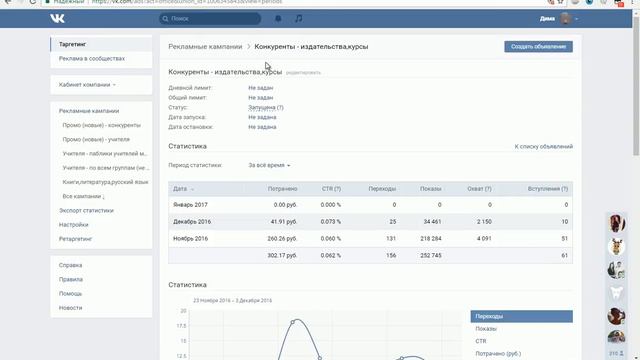Click Вступления (?) column header

(547, 189)
